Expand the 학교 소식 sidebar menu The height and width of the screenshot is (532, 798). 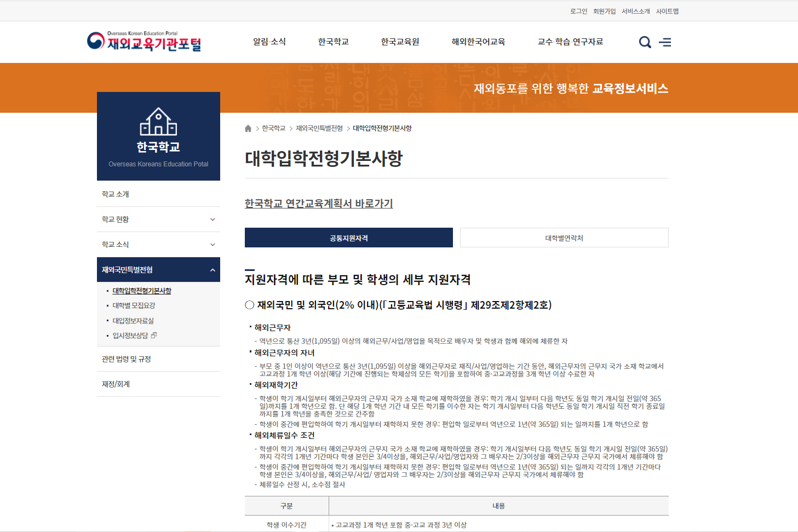[158, 245]
